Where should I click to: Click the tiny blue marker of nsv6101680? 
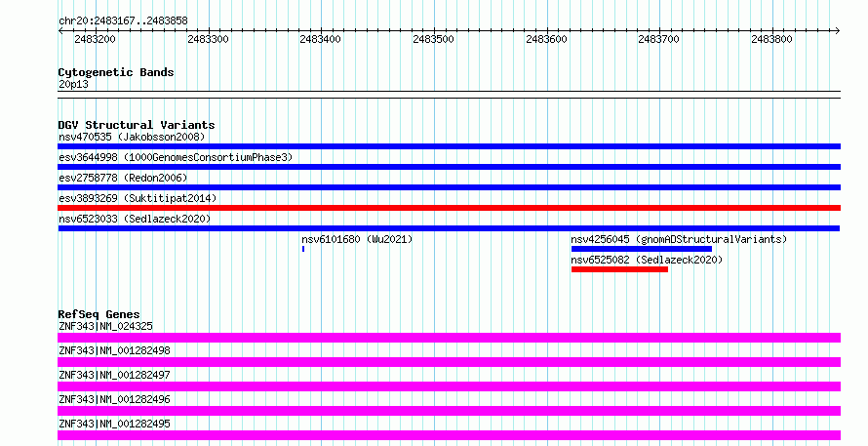[x=303, y=249]
